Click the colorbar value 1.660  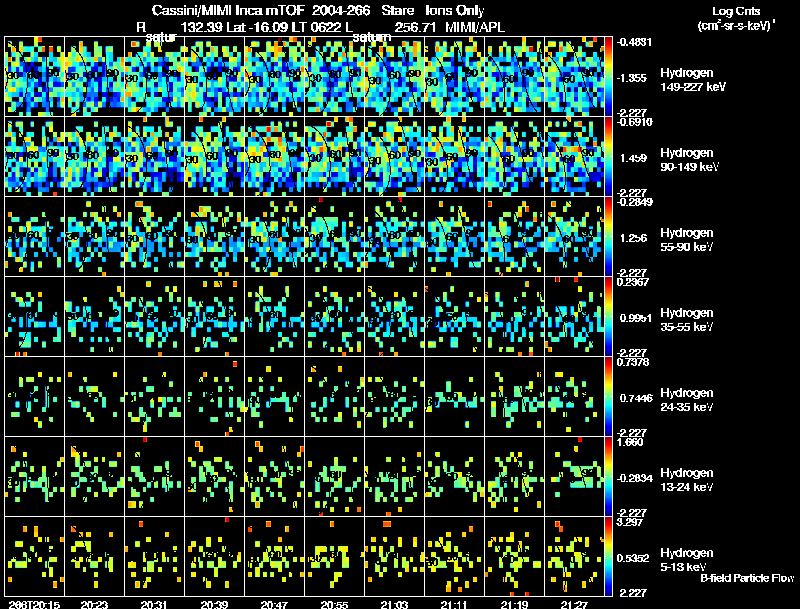631,442
